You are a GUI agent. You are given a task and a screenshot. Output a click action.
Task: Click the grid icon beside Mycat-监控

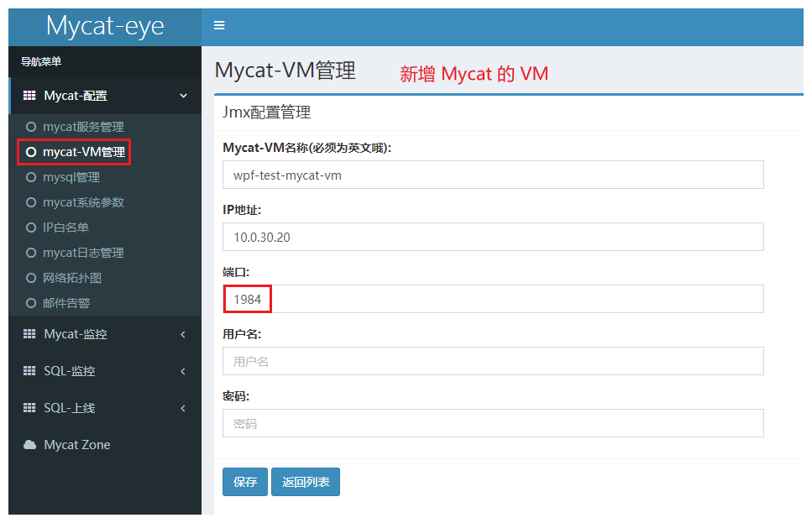click(29, 333)
